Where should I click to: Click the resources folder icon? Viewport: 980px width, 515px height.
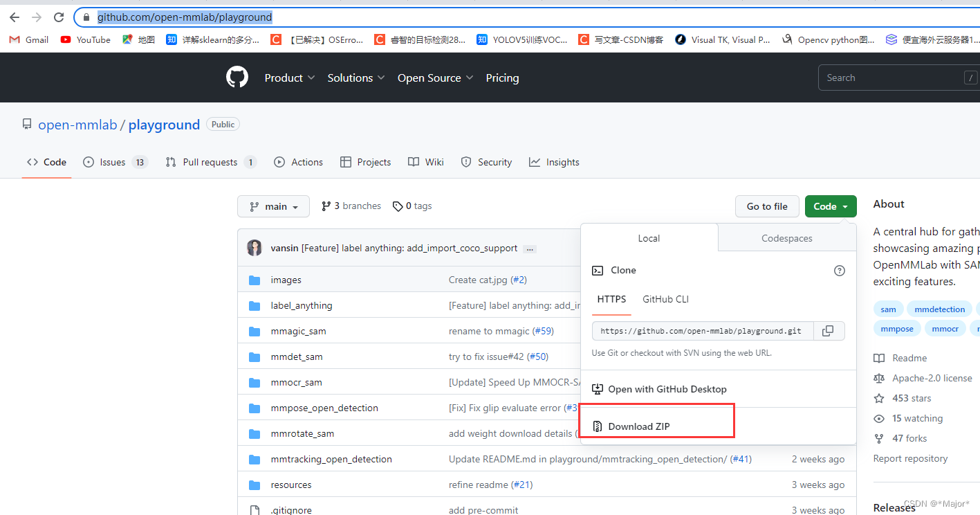point(255,485)
